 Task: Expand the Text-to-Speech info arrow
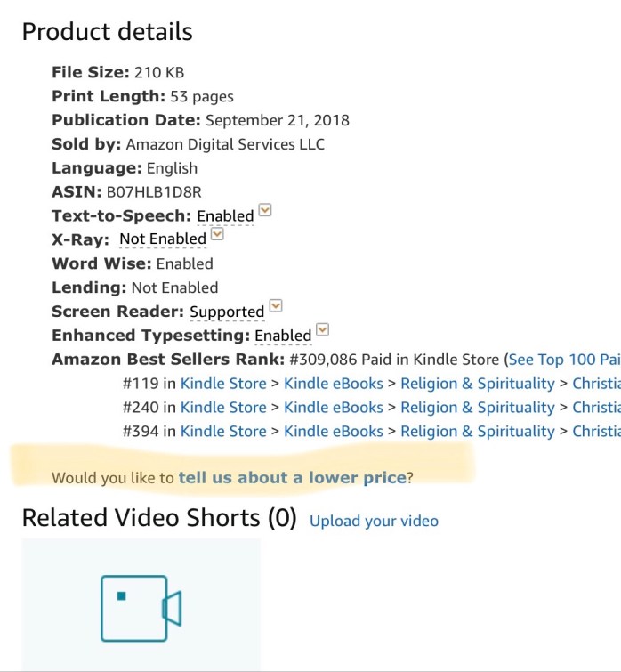tap(264, 211)
